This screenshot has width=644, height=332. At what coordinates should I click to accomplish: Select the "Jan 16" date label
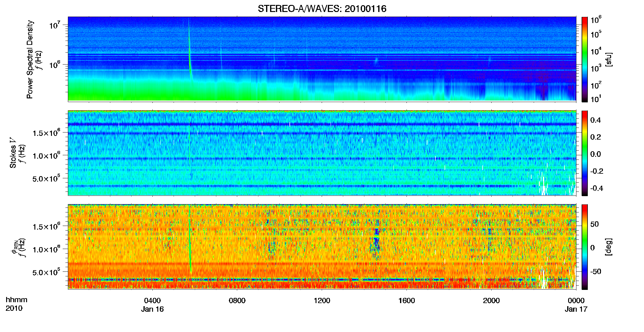click(152, 309)
